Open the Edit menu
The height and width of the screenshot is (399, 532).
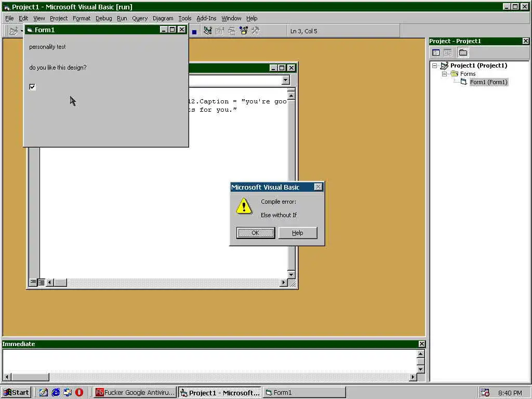pyautogui.click(x=23, y=18)
